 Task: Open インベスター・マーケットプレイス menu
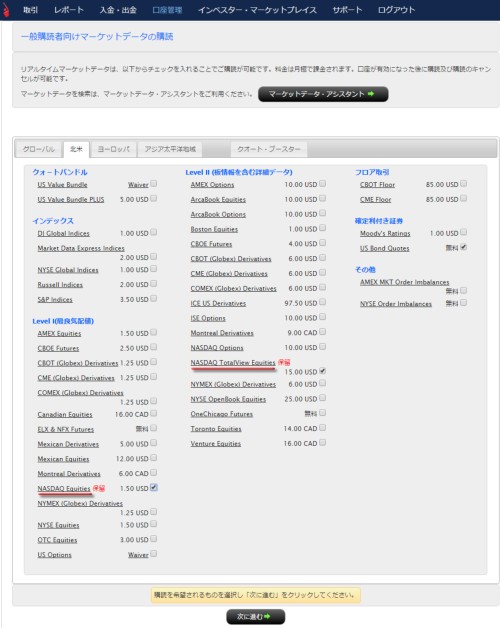click(x=257, y=10)
